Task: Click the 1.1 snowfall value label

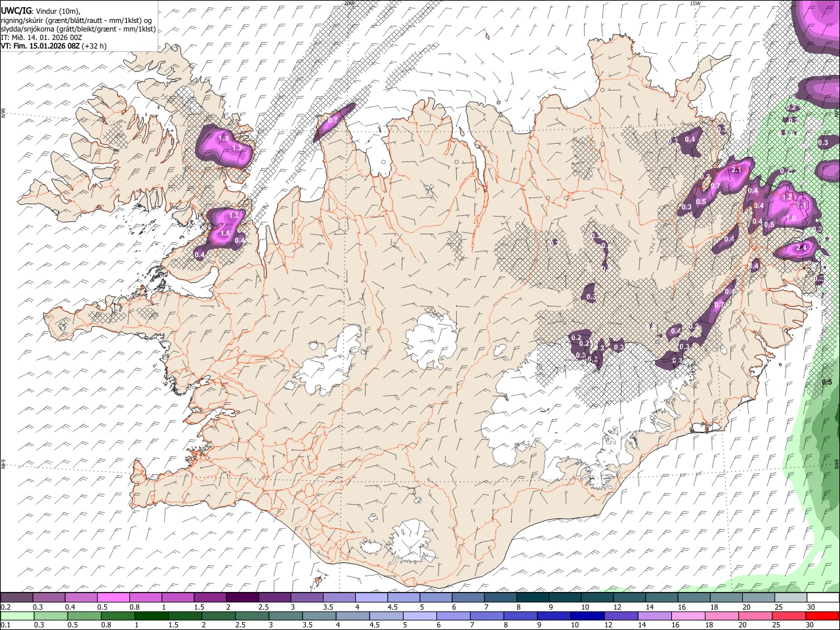Action: pyautogui.click(x=801, y=205)
